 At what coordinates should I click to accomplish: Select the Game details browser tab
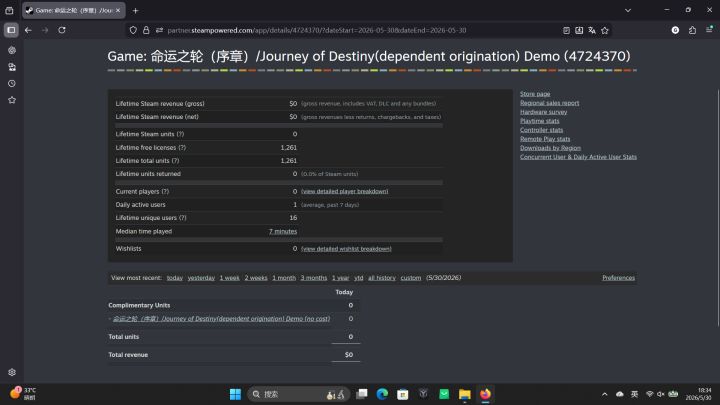tap(73, 10)
